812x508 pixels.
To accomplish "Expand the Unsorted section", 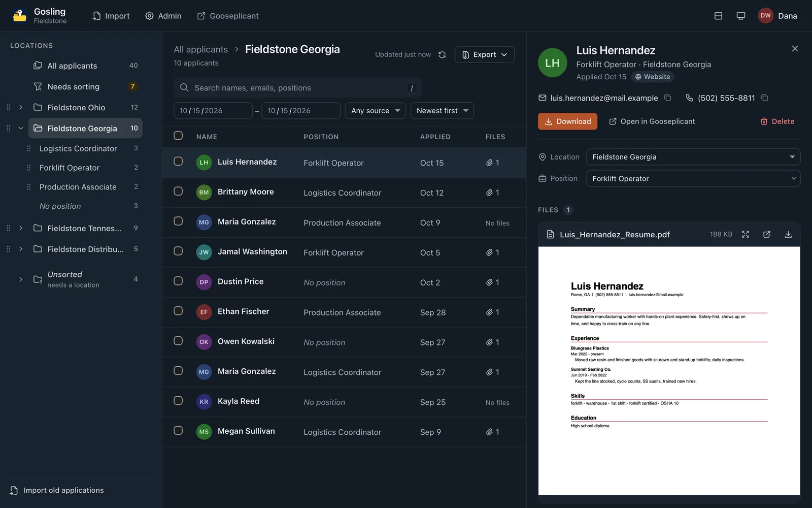I will (21, 279).
